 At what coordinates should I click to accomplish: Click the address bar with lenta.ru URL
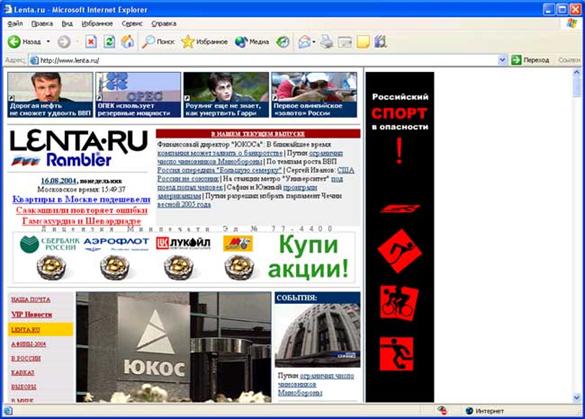(x=263, y=60)
